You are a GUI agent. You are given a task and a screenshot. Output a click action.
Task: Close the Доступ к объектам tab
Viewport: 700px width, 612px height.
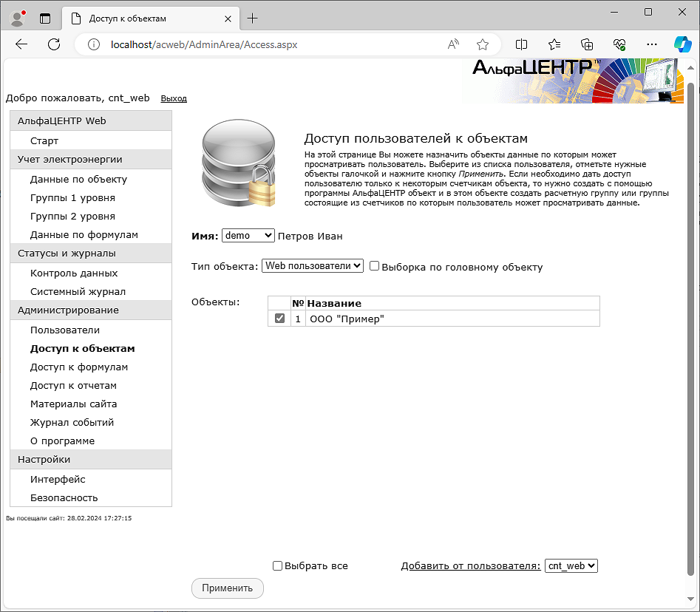228,18
